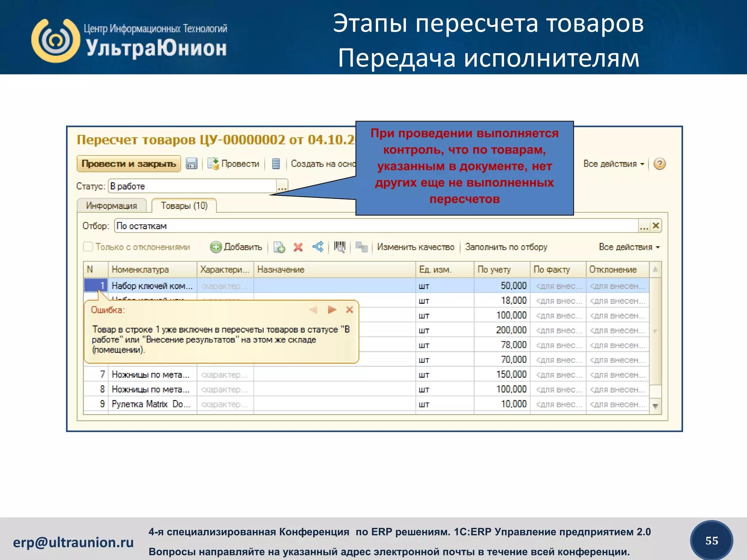Image resolution: width=747 pixels, height=560 pixels.
Task: Open the Статус selection ellipsis button
Action: (282, 186)
